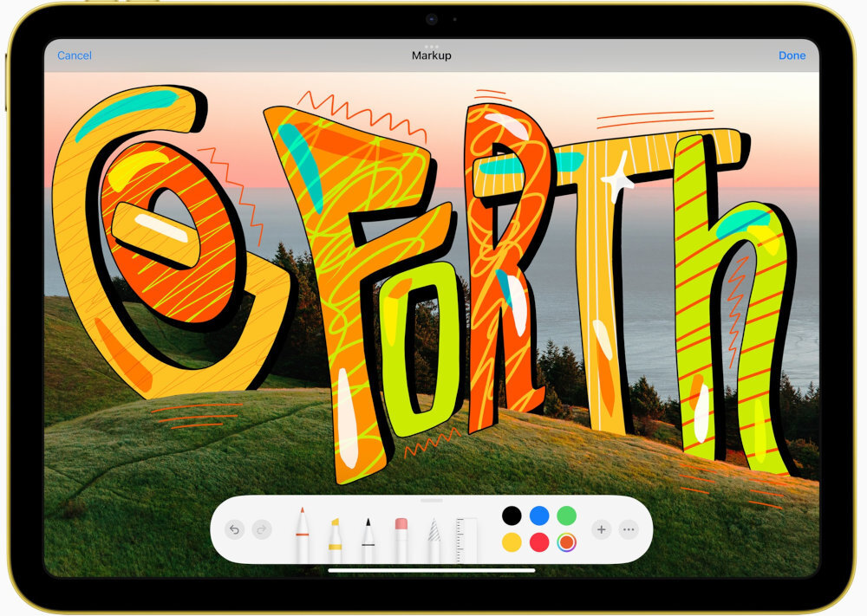Open the plus add-annotation menu
The height and width of the screenshot is (616, 867).
[x=601, y=529]
